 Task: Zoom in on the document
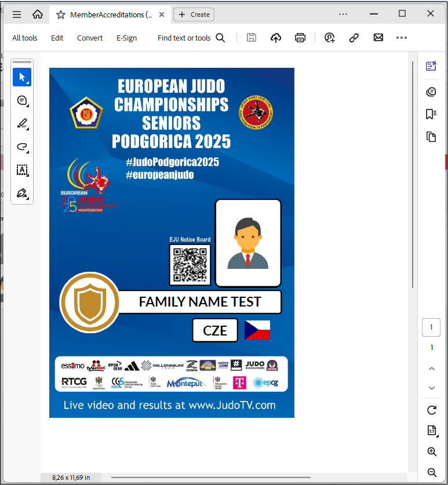pyautogui.click(x=431, y=452)
